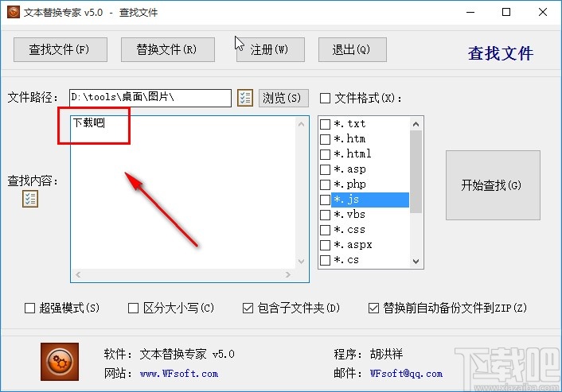Viewport: 562px width, 392px height.
Task: Click the 文本替换专家 v5.0 software name
Action: (187, 354)
